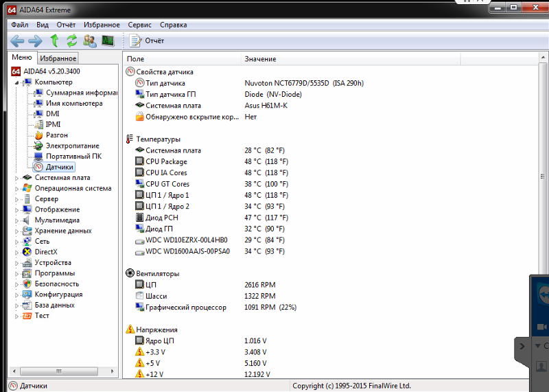Click the main panel scroll up arrow
This screenshot has height=392, width=549.
coord(543,57)
